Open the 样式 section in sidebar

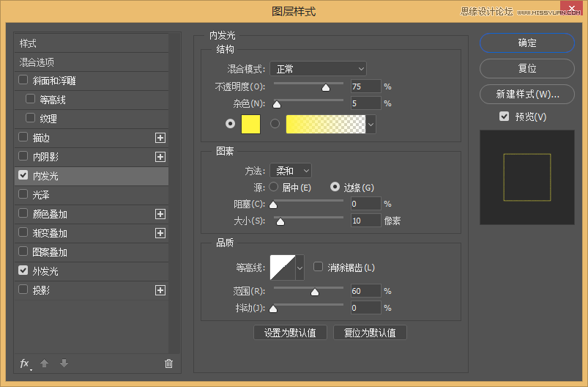tap(92, 43)
